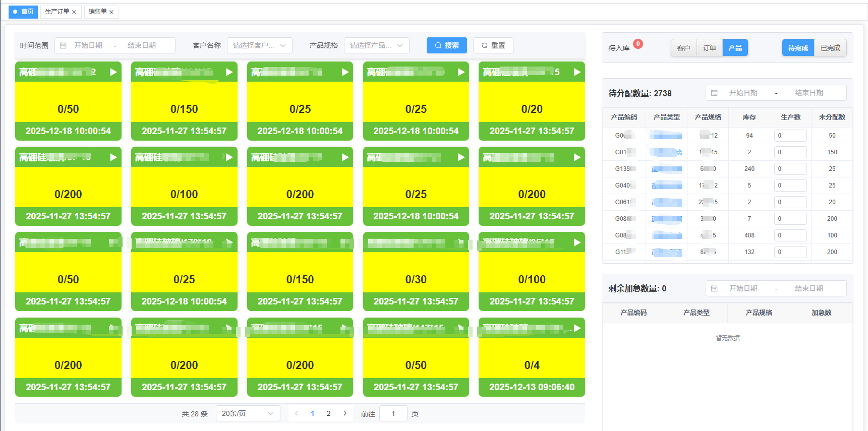Image resolution: width=868 pixels, height=431 pixels.
Task: Close the 销售单 tab
Action: point(111,12)
